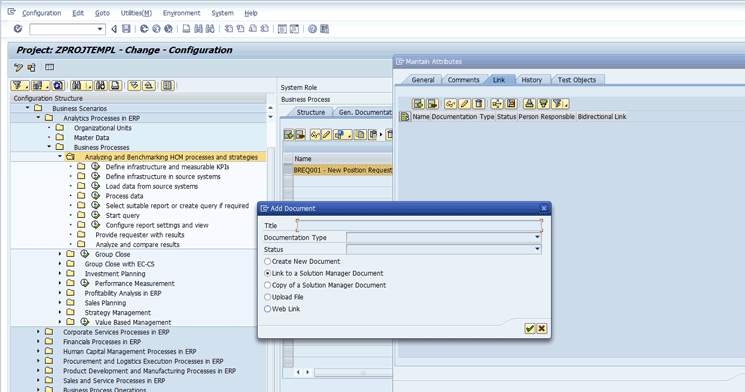Viewport: 745px width, 392px height.
Task: Select BREQ001 - New Position Request row
Action: (x=343, y=170)
